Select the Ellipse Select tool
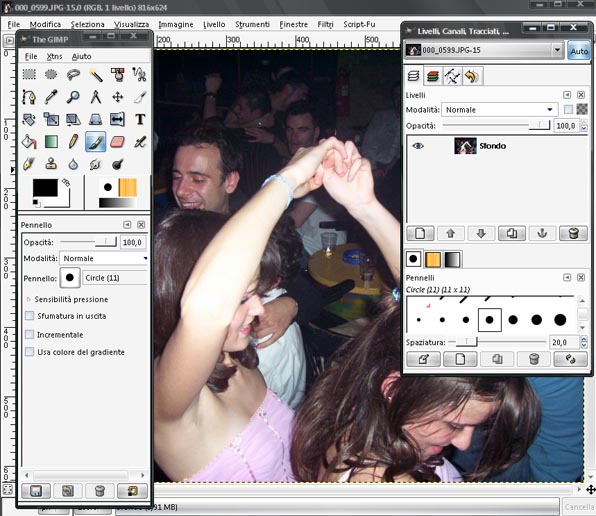Viewport: 596px width, 516px height. pos(51,74)
